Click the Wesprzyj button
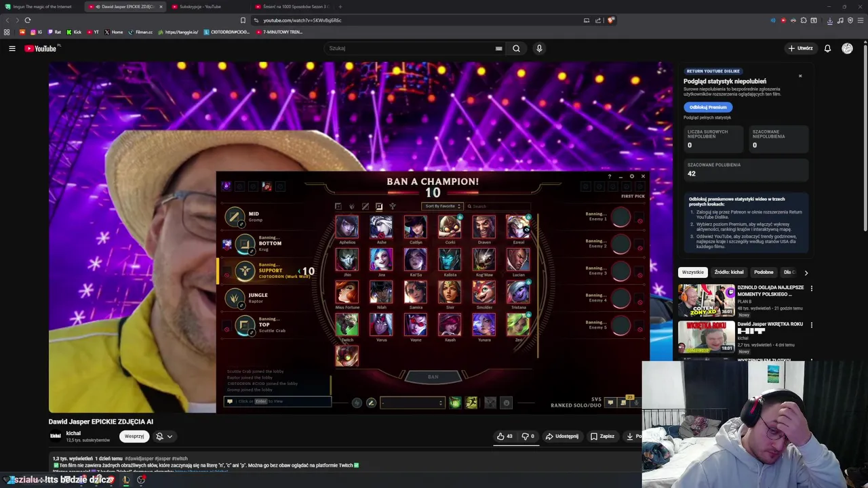The width and height of the screenshot is (868, 488). pos(134,436)
